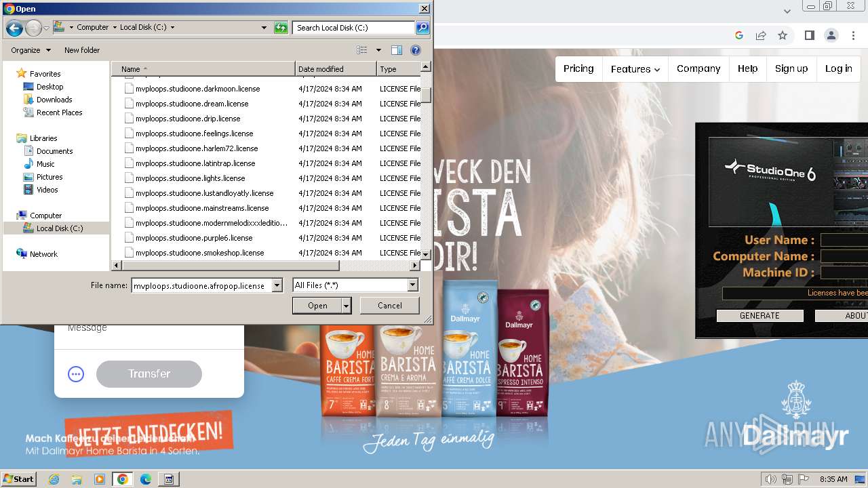Click the search magnifier icon
This screenshot has height=488, width=868.
[422, 28]
